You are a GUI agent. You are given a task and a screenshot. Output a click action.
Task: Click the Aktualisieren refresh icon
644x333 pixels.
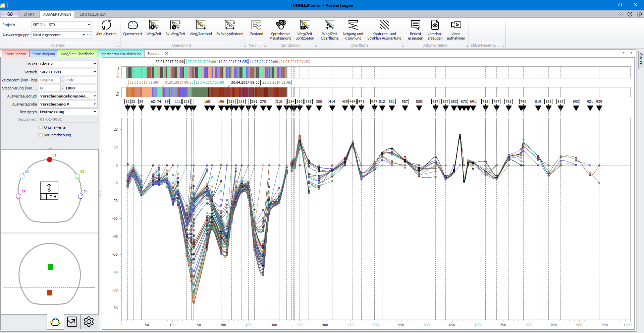pos(106,25)
